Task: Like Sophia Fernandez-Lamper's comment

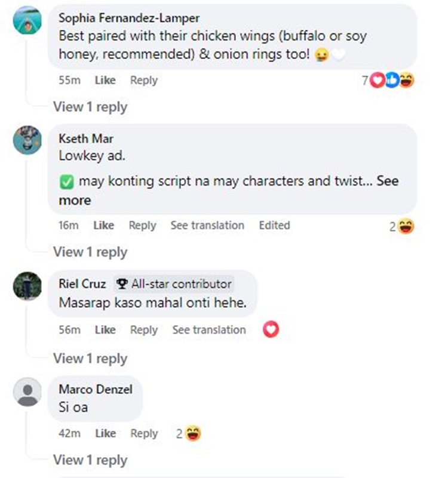Action: [105, 81]
